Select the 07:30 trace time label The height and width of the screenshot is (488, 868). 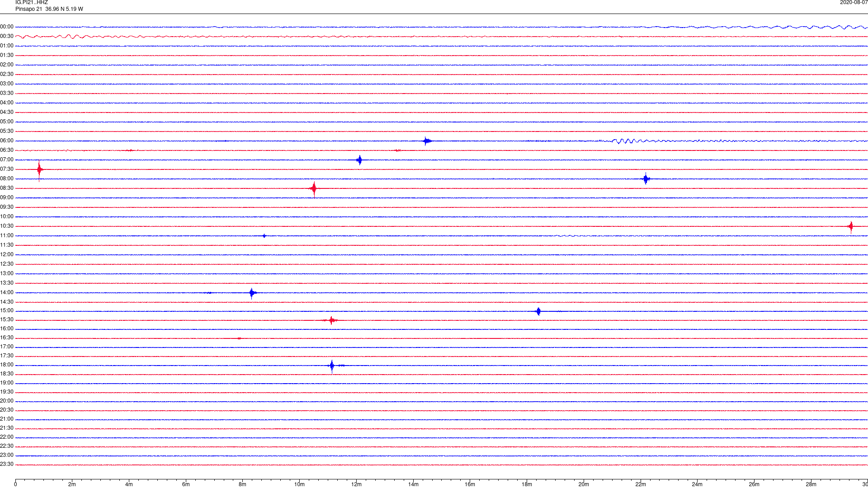click(x=7, y=169)
